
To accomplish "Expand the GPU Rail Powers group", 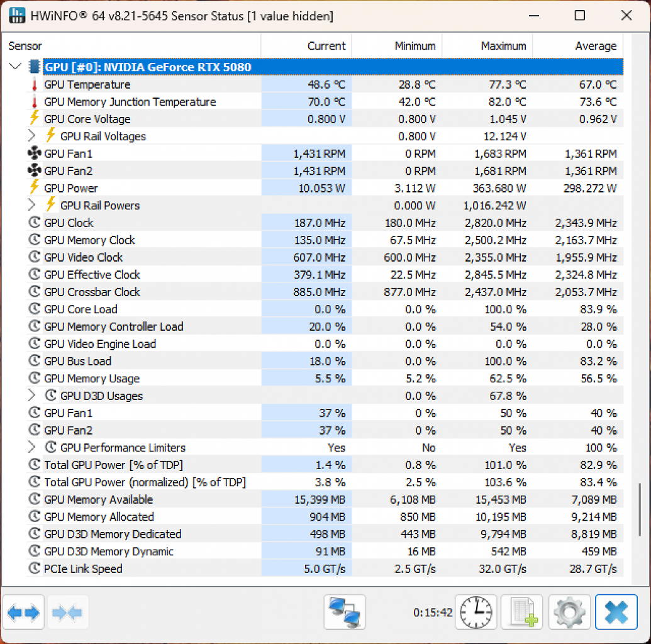I will click(31, 205).
